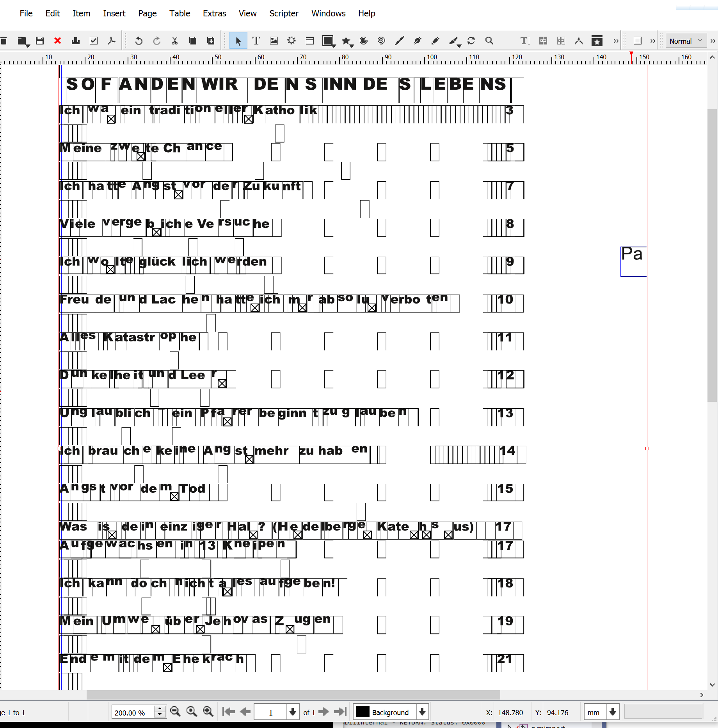This screenshot has height=728, width=718.
Task: Click the Cut scissors icon
Action: pos(175,41)
